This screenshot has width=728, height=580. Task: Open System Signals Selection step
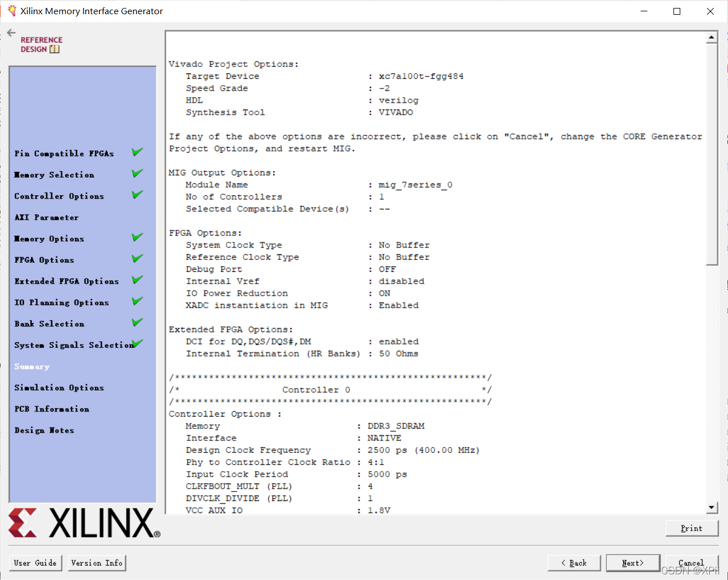[x=74, y=345]
